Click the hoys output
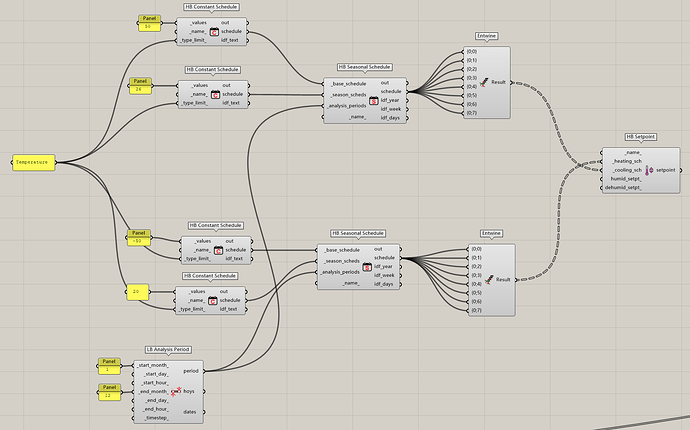Viewport: 690px width, 430px height. coord(189,391)
